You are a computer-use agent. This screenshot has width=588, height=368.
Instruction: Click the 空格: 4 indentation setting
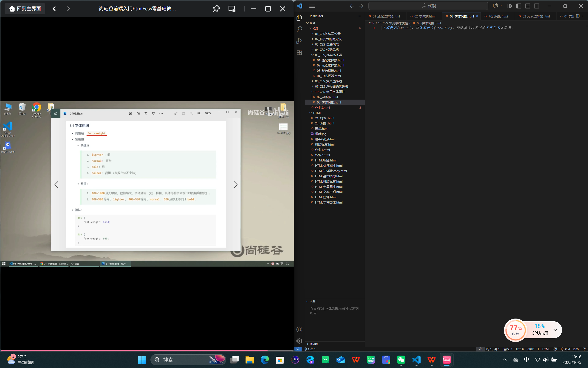[508, 349]
